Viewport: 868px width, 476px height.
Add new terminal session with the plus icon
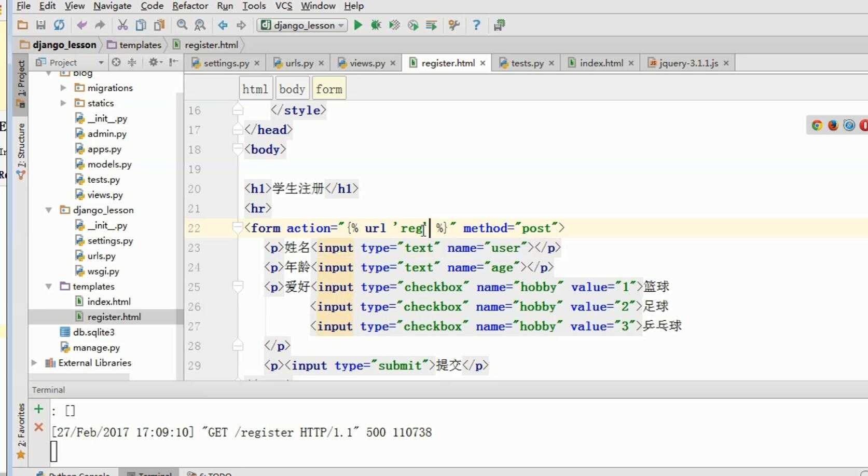[38, 409]
